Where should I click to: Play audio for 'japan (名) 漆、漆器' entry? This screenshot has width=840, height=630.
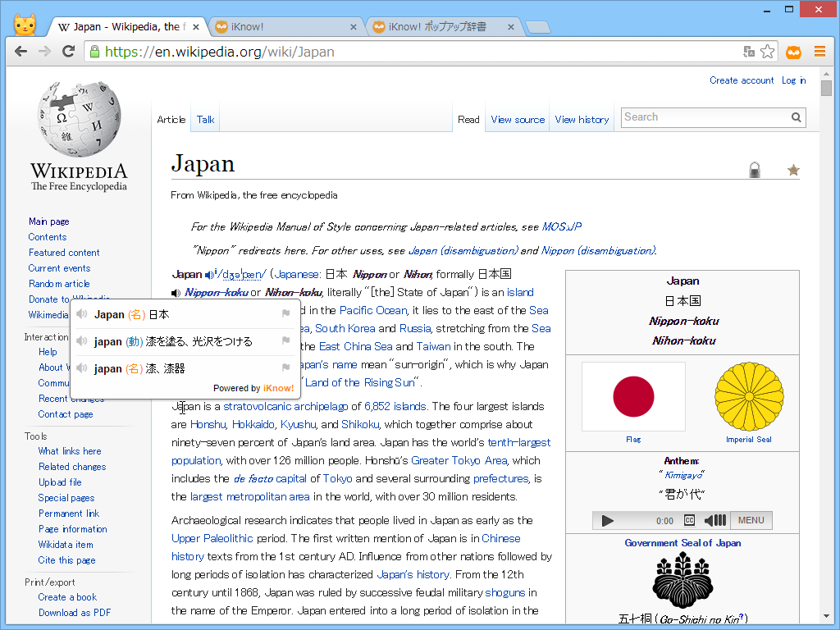(x=82, y=368)
